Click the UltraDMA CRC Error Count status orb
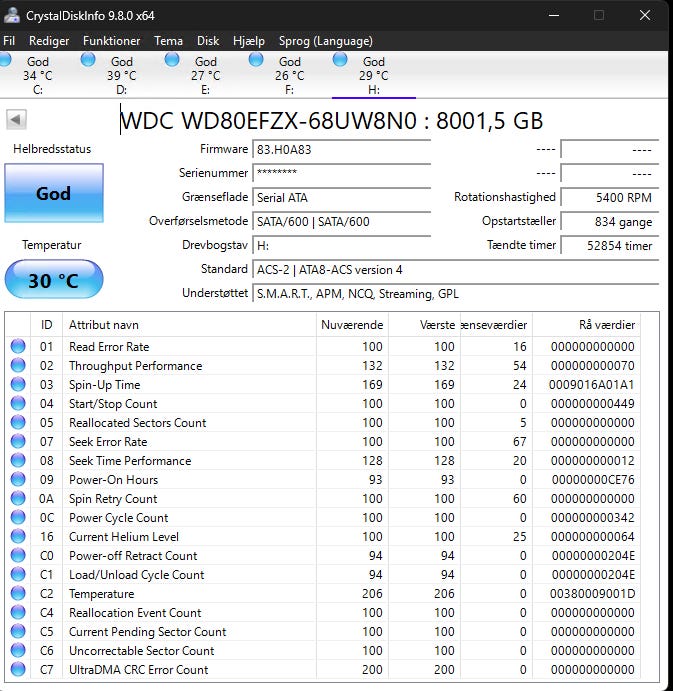673x691 pixels. 17,670
